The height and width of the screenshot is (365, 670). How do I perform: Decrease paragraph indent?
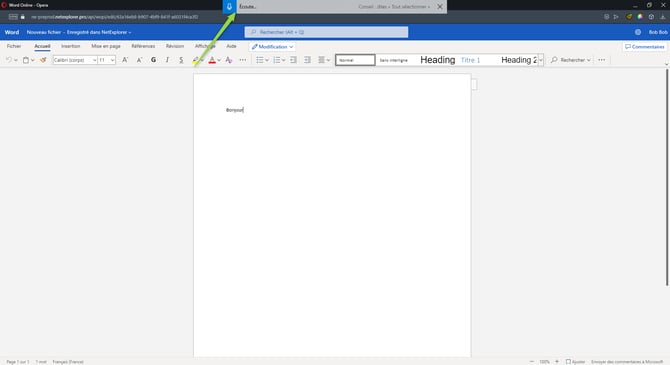tap(293, 60)
